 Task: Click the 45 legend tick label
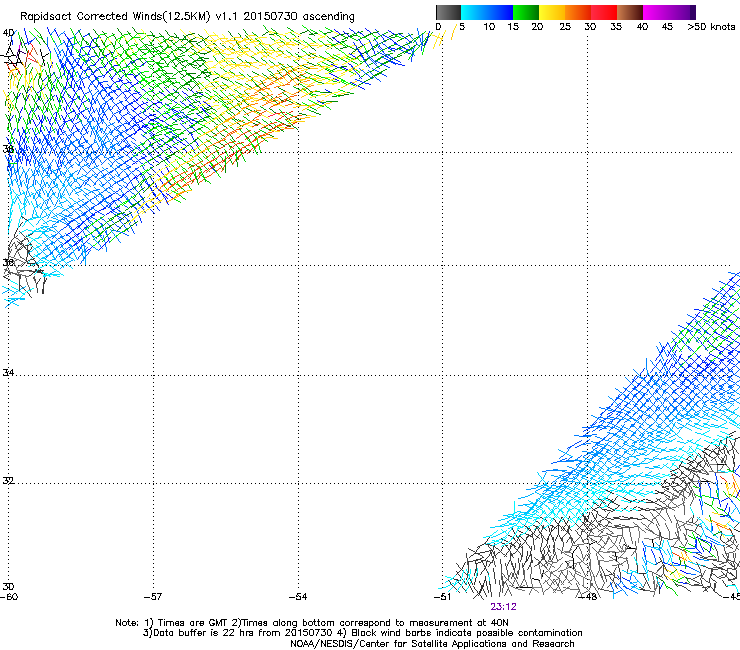(x=667, y=27)
